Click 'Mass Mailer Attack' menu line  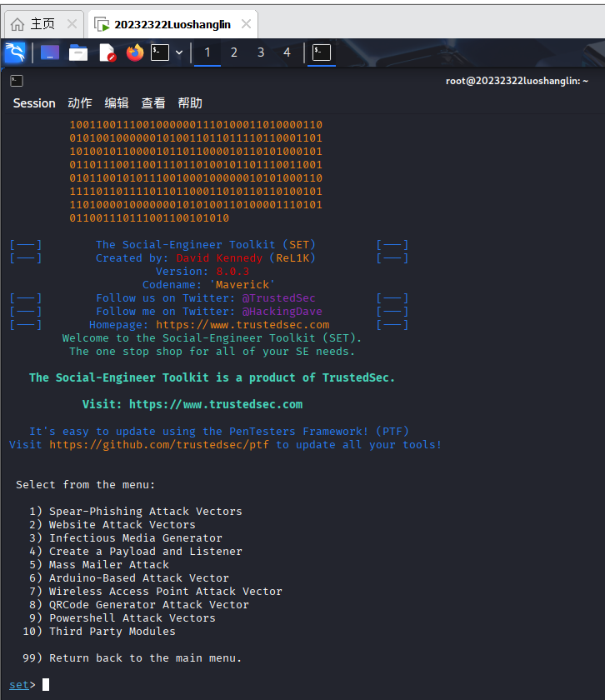click(109, 565)
